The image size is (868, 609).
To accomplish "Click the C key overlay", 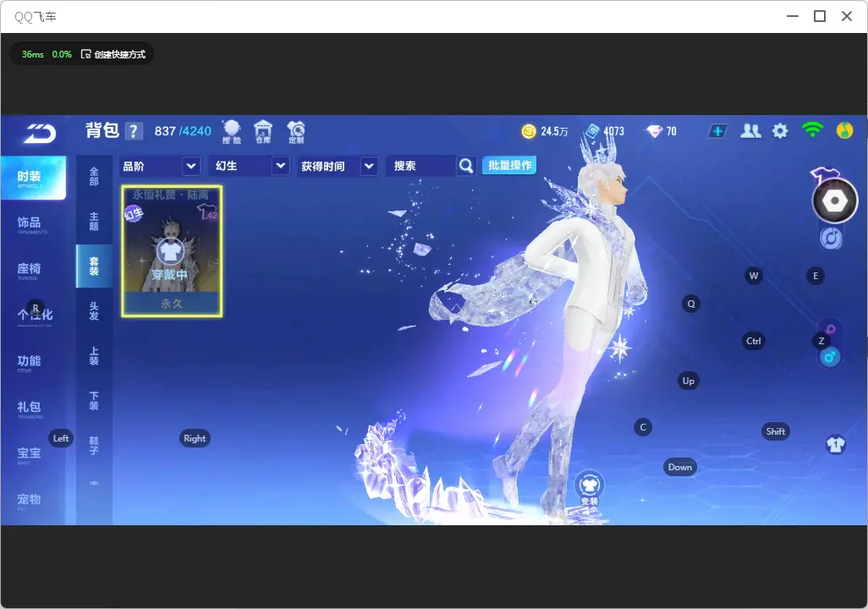I will click(643, 427).
